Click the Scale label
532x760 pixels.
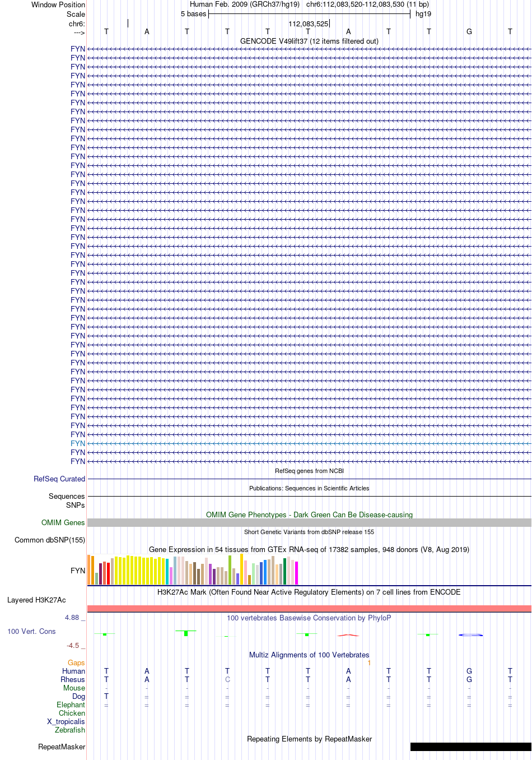pos(76,14)
